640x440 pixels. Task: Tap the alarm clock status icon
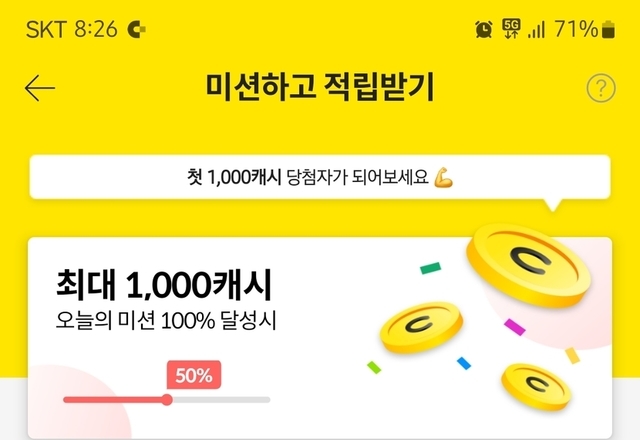[x=484, y=29]
